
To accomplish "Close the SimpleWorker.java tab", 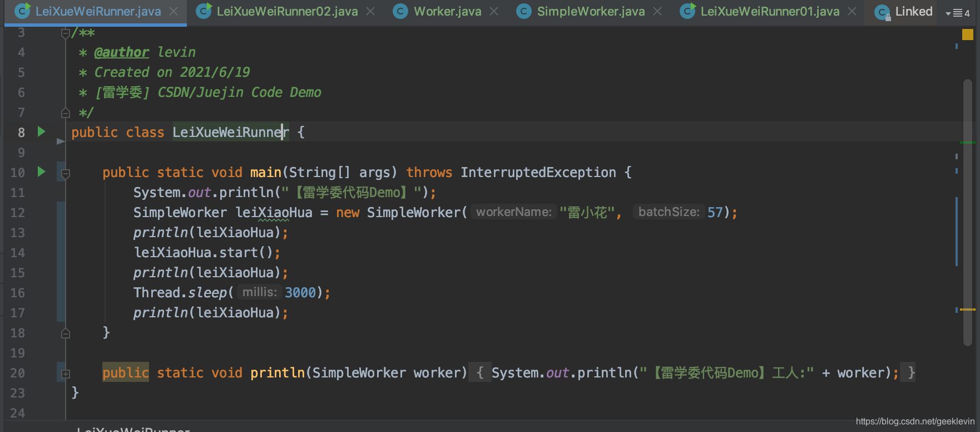I will pos(657,11).
